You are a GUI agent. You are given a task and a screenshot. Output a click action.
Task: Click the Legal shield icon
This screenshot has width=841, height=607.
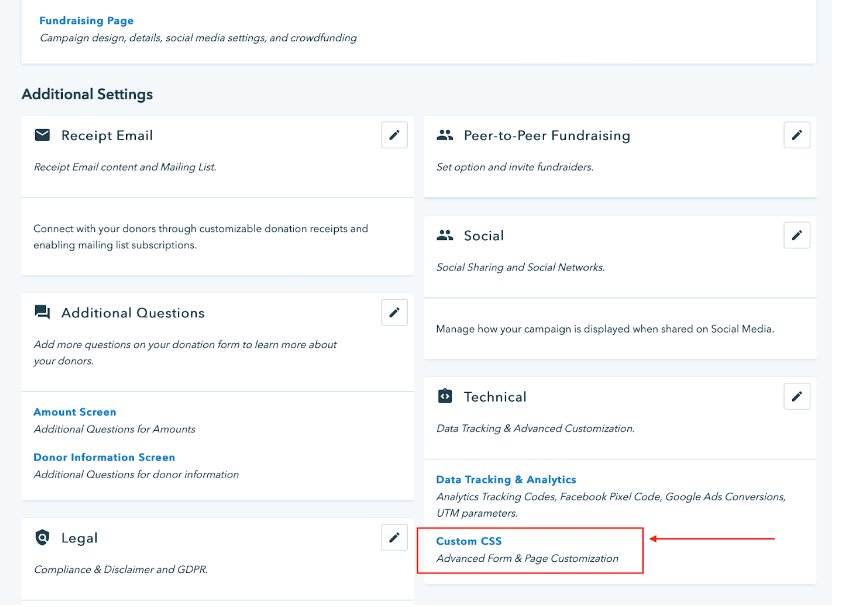point(42,538)
